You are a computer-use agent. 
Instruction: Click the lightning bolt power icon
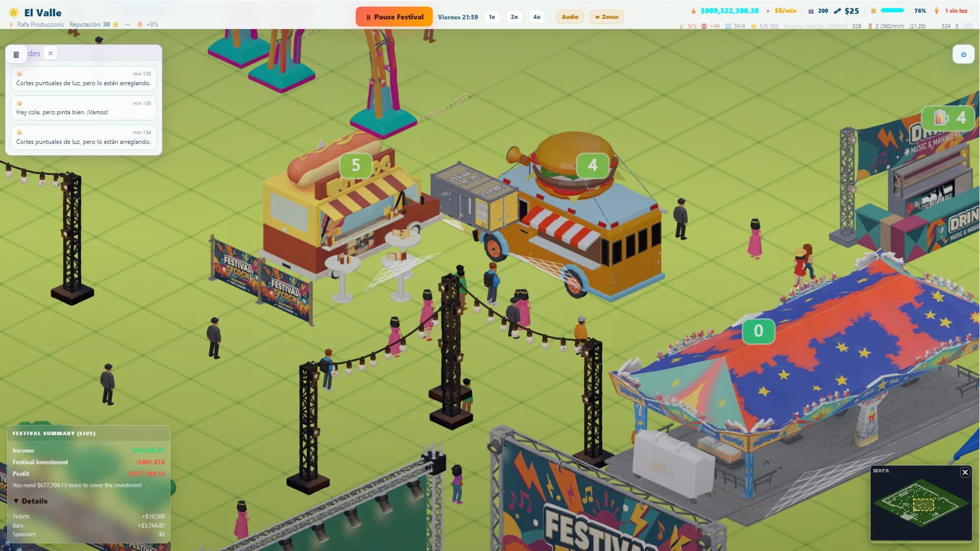point(937,11)
